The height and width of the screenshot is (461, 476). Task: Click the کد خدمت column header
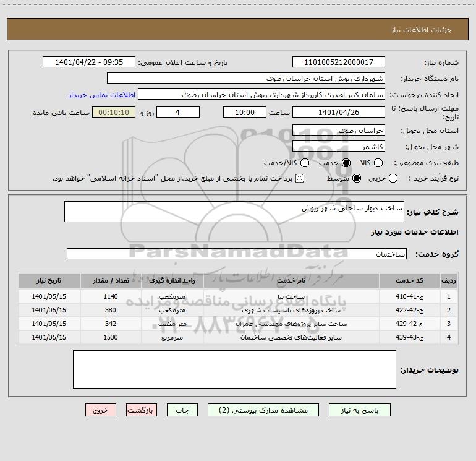pyautogui.click(x=409, y=280)
